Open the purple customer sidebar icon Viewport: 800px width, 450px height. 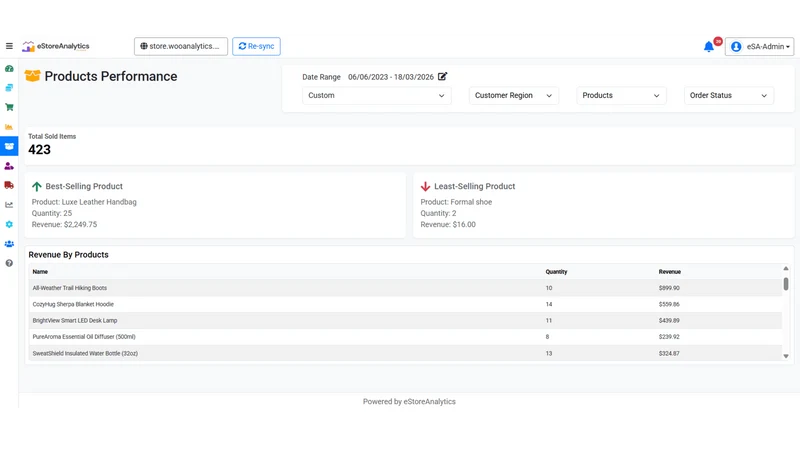click(x=9, y=166)
